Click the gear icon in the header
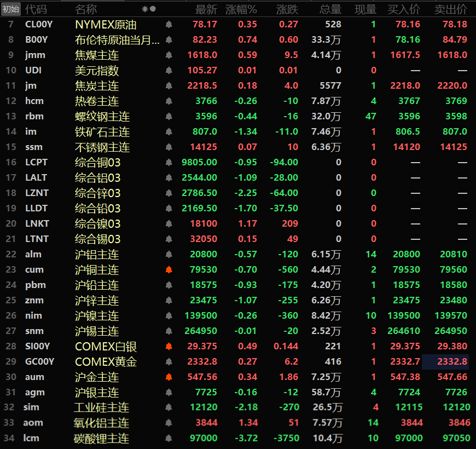 (x=145, y=9)
